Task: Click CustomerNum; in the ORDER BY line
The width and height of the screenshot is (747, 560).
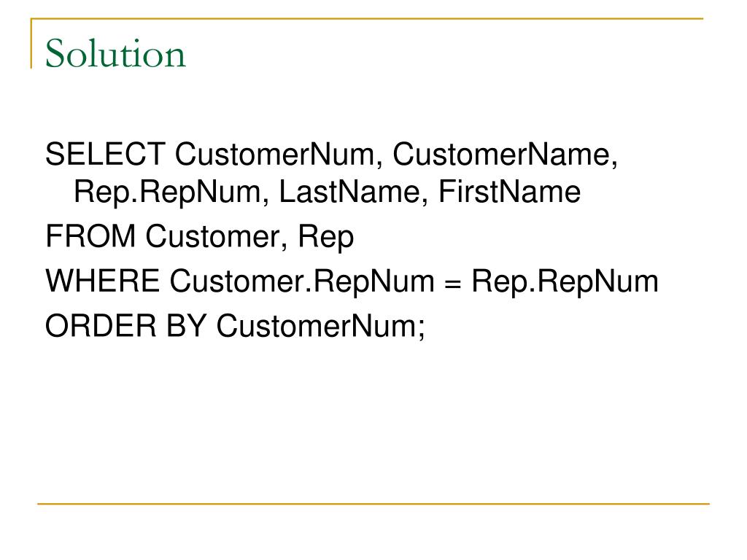Action: [x=320, y=327]
